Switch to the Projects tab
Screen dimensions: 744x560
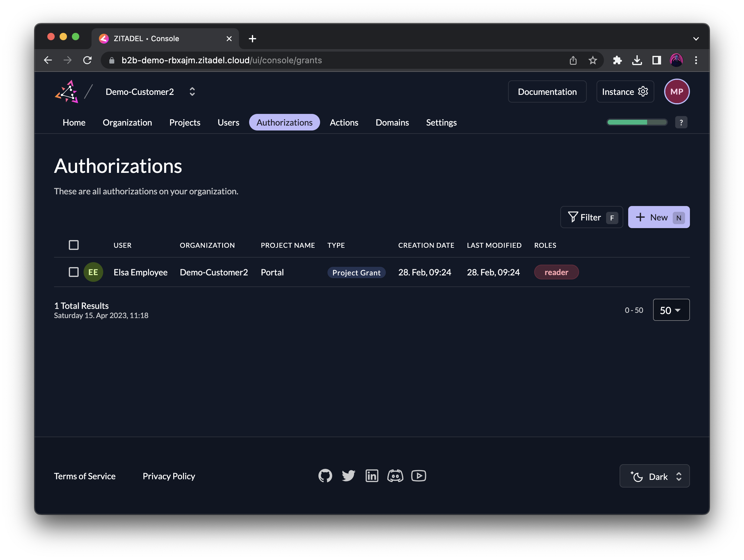point(185,122)
